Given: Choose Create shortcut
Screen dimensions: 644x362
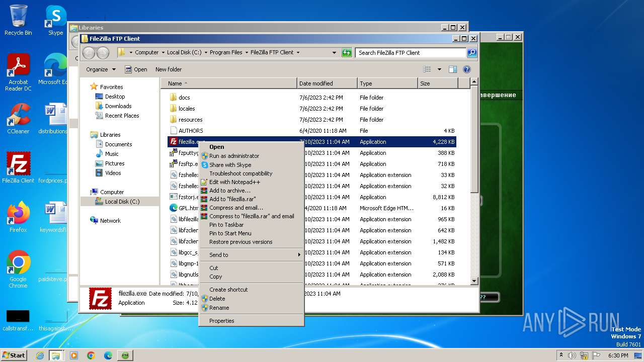Looking at the screenshot, I should point(252,290).
